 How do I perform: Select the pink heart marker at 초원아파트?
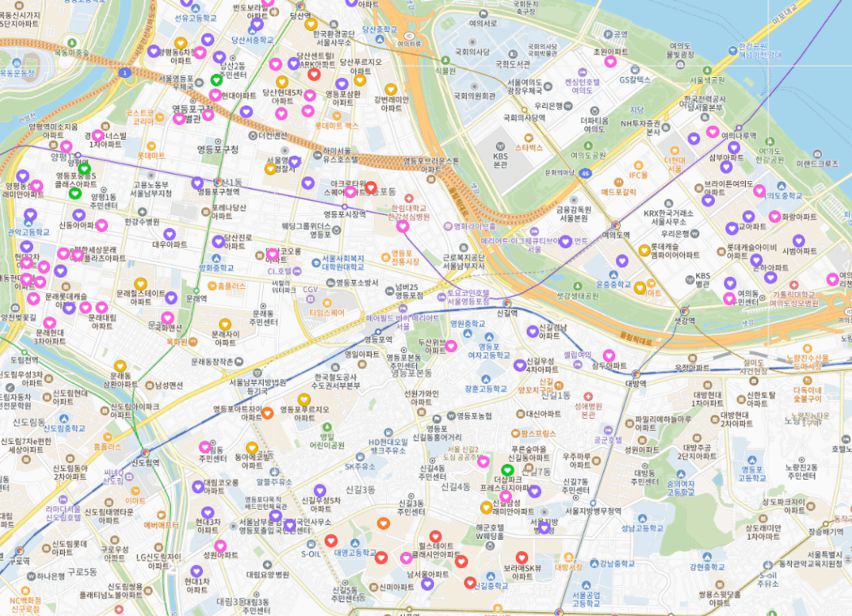point(611,62)
